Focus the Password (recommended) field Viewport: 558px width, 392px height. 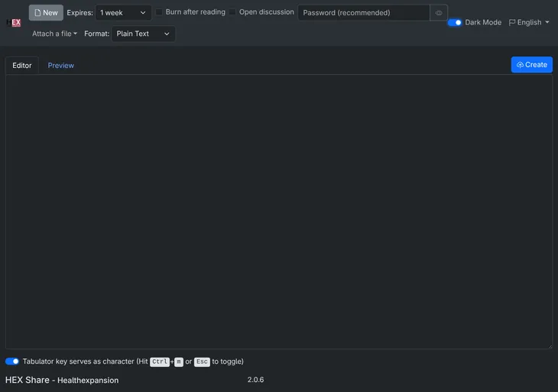coord(364,13)
